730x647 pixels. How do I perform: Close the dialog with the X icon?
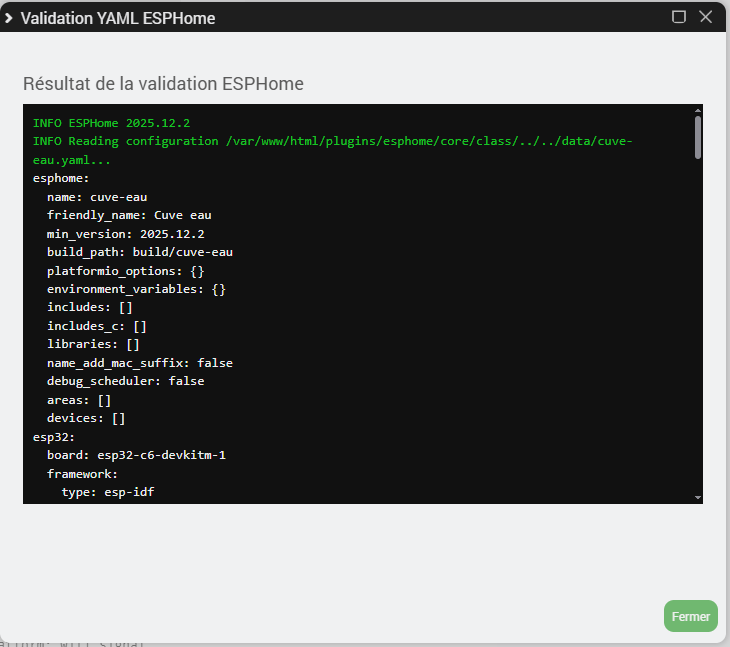point(706,17)
